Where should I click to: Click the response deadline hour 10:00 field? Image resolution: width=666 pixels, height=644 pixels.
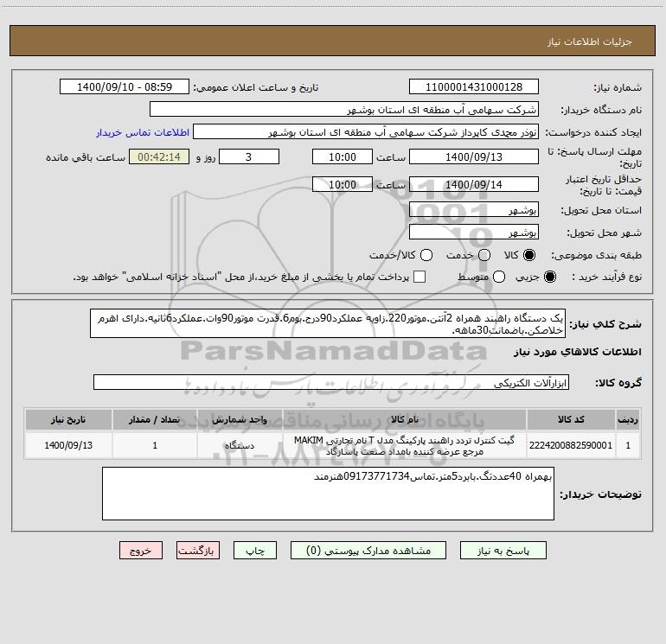coord(343,156)
